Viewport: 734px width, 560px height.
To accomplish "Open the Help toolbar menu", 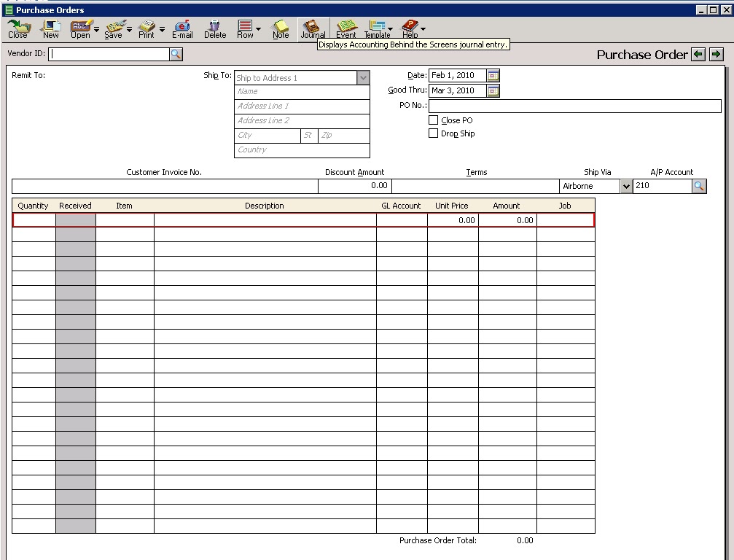I will click(410, 28).
